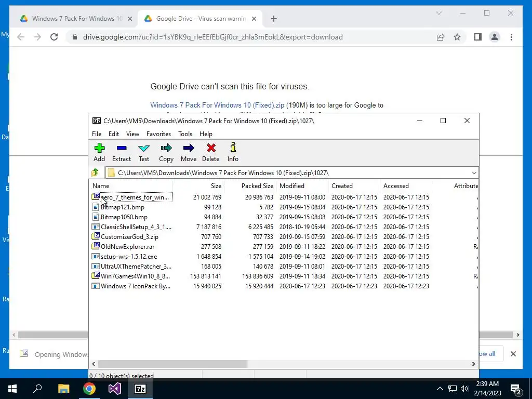Viewport: 532px width, 399px height.
Task: Open File Explorer from the taskbar
Action: coord(63,389)
